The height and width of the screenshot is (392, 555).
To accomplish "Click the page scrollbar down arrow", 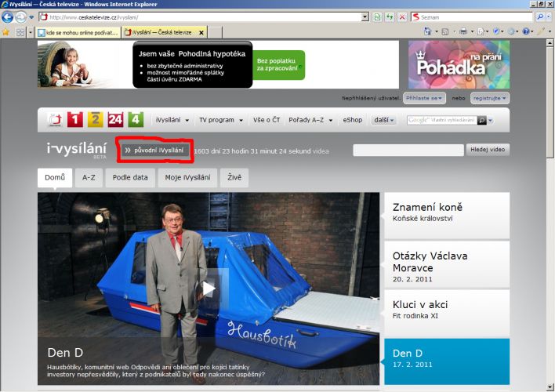I will click(x=550, y=387).
